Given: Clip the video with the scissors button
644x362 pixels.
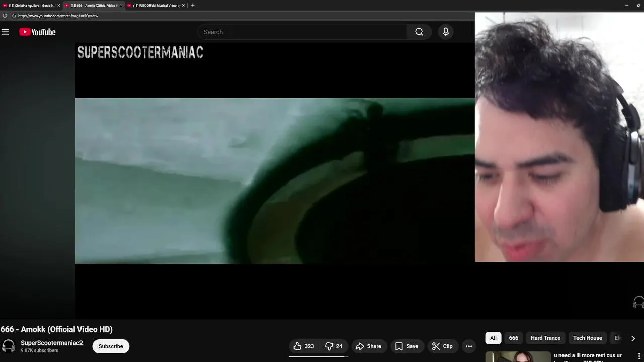Looking at the screenshot, I should (x=442, y=346).
